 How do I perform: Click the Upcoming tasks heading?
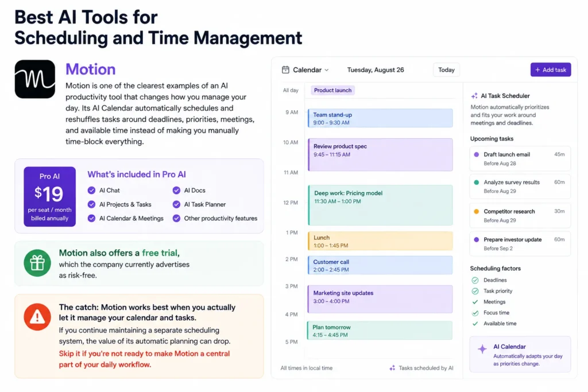492,139
